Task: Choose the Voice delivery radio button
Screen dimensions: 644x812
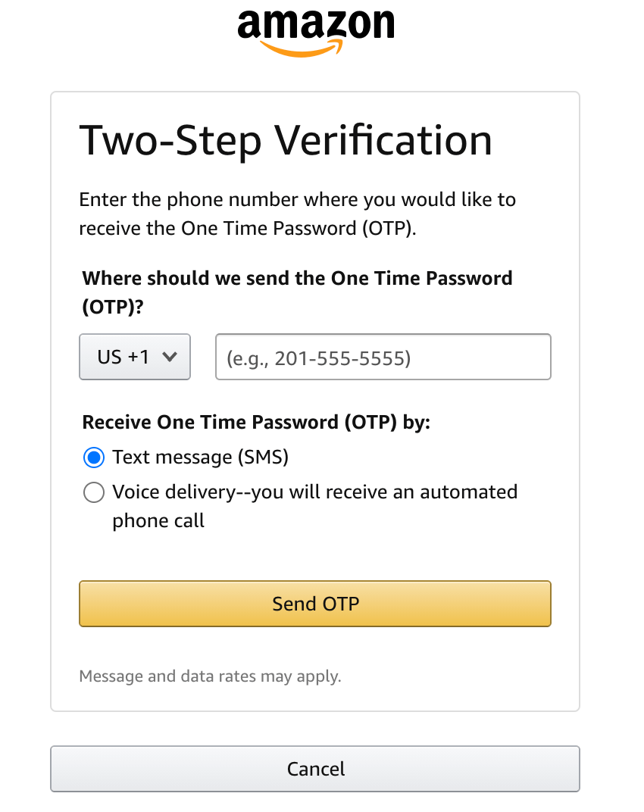Action: click(94, 492)
